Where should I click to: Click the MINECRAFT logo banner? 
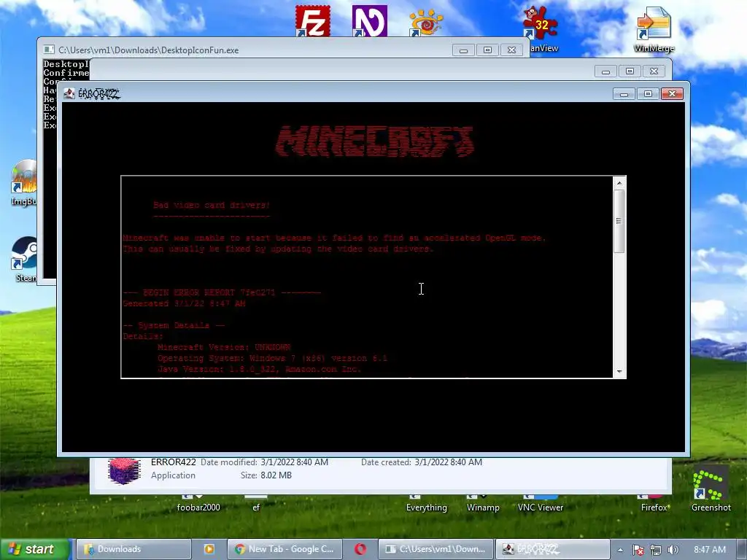(x=375, y=141)
